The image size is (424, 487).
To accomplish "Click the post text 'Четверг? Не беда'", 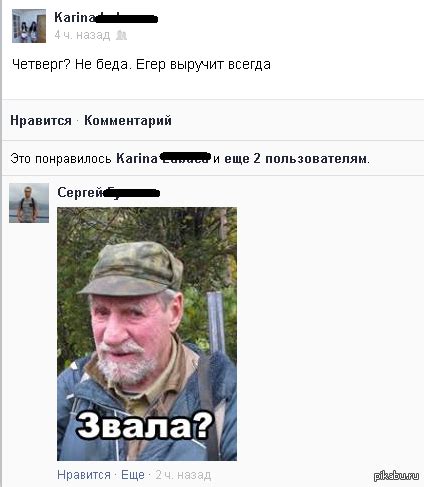I will 70,64.
